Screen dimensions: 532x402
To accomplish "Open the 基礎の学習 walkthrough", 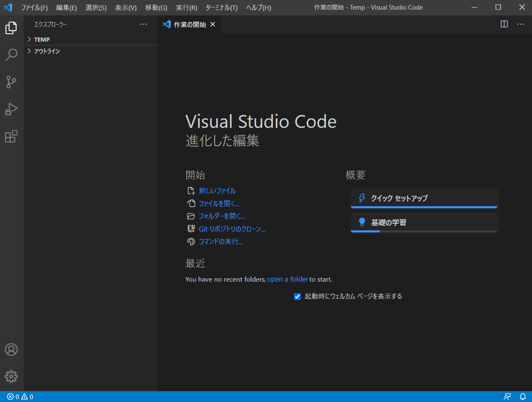I will click(x=424, y=222).
